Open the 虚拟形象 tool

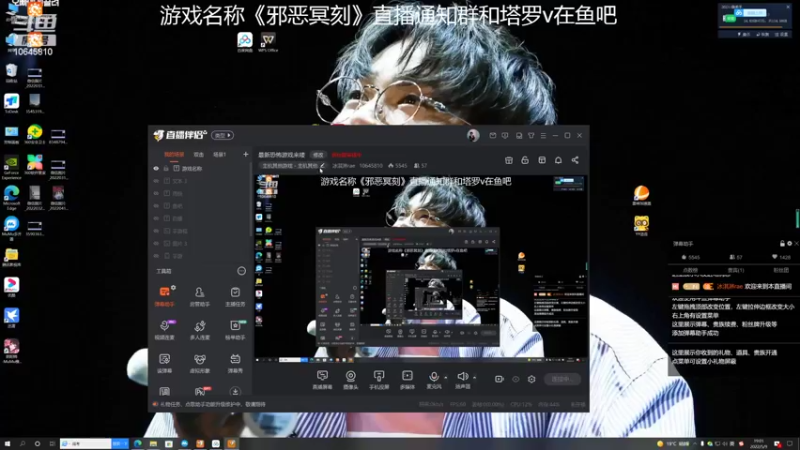199,363
